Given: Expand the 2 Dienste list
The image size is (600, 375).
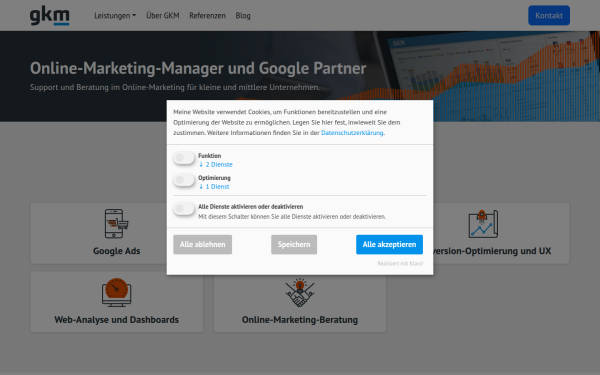Looking at the screenshot, I should click(215, 165).
